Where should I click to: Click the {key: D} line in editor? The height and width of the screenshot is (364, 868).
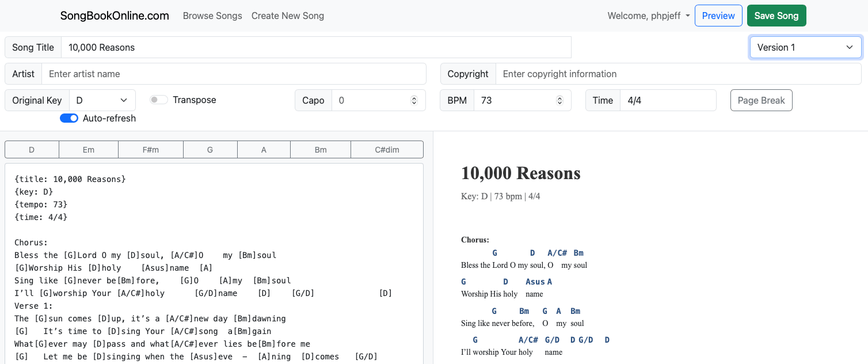34,192
